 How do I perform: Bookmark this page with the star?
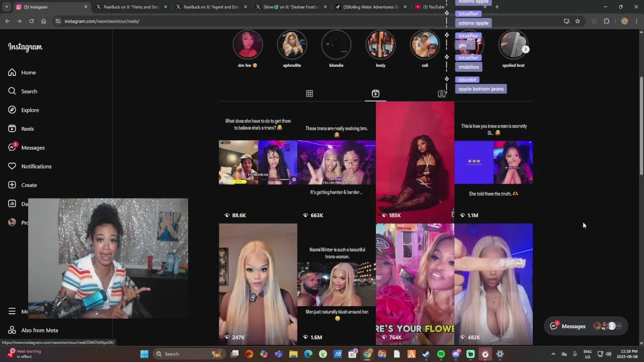click(x=578, y=21)
